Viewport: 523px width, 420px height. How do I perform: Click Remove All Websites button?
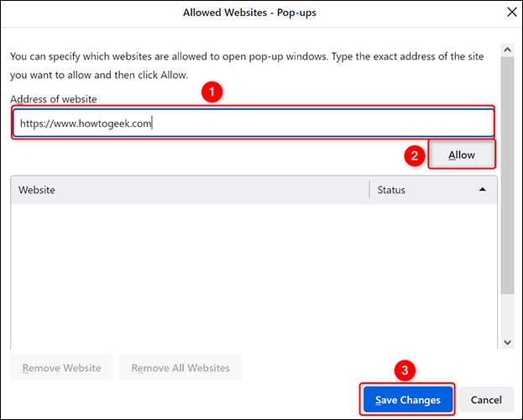tap(180, 368)
